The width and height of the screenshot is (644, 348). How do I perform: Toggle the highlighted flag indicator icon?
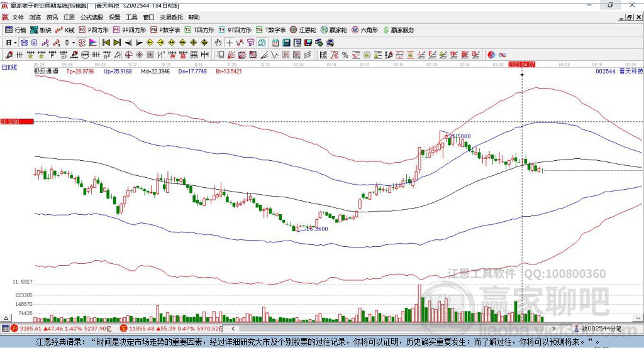93,43
